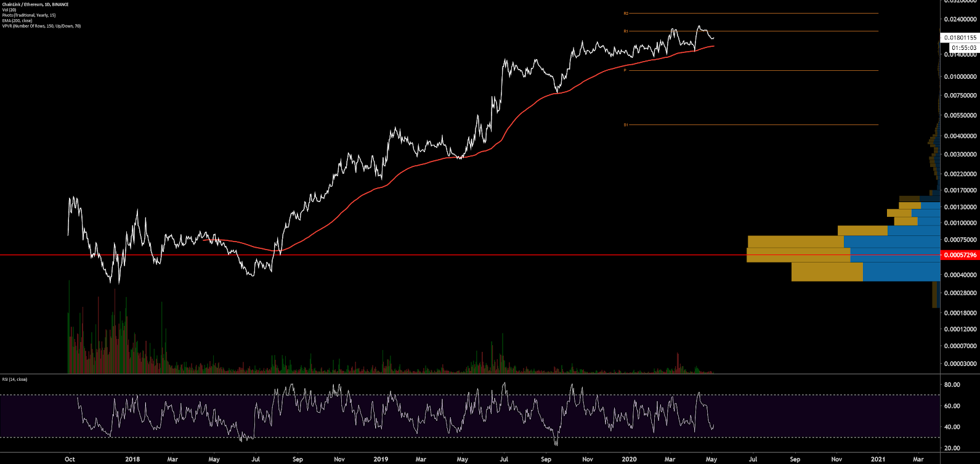Viewport: 980px width, 464px height.
Task: Select the RSI (14, close) pane label
Action: (15, 379)
